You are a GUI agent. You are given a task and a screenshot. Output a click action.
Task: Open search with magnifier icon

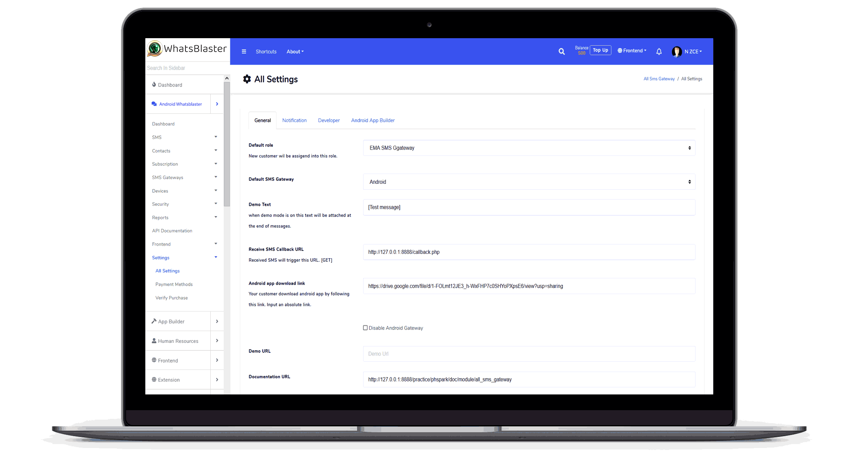coord(562,52)
